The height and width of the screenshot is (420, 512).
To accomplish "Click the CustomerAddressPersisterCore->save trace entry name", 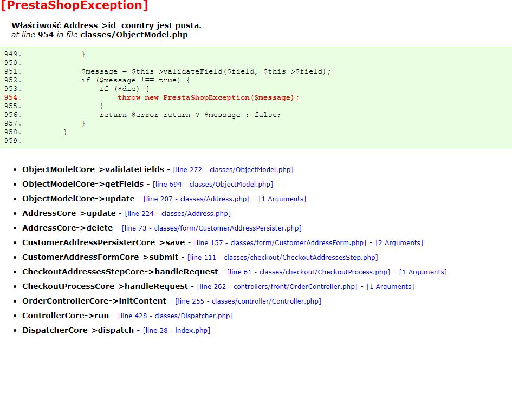I will click(x=103, y=242).
